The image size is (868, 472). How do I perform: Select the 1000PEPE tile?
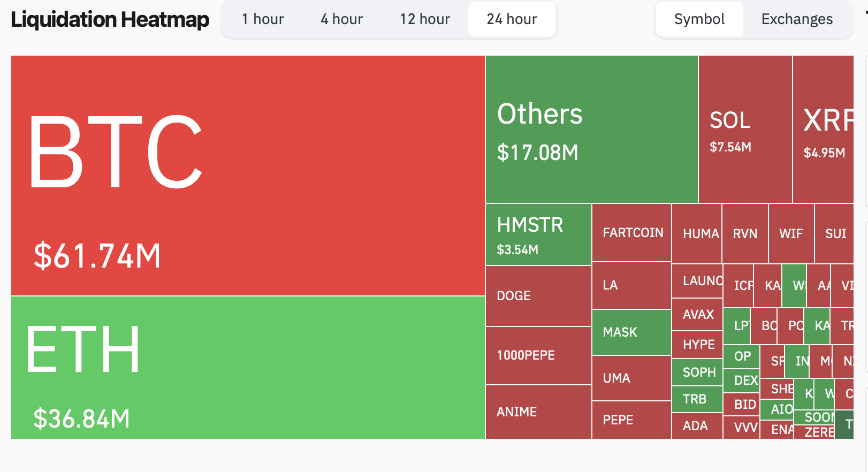point(538,355)
